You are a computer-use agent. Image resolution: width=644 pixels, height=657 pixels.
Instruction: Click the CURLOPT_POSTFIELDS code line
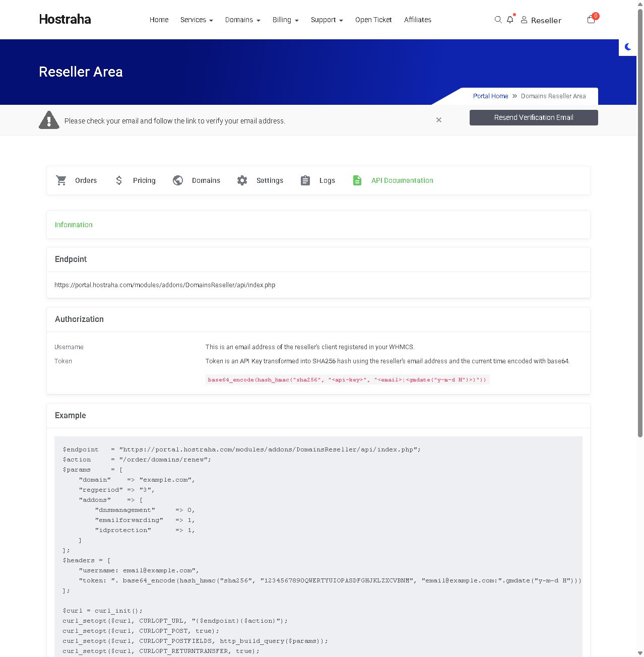pos(196,641)
